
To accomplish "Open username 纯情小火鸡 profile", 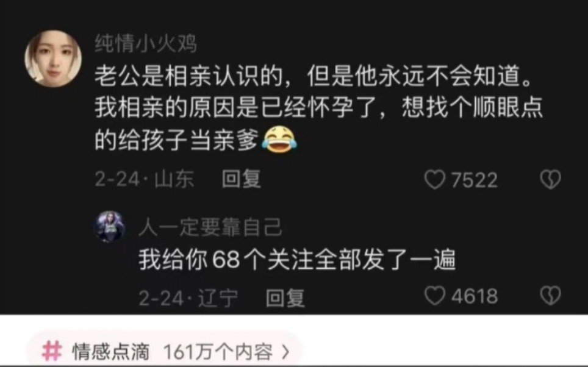I will [x=146, y=43].
